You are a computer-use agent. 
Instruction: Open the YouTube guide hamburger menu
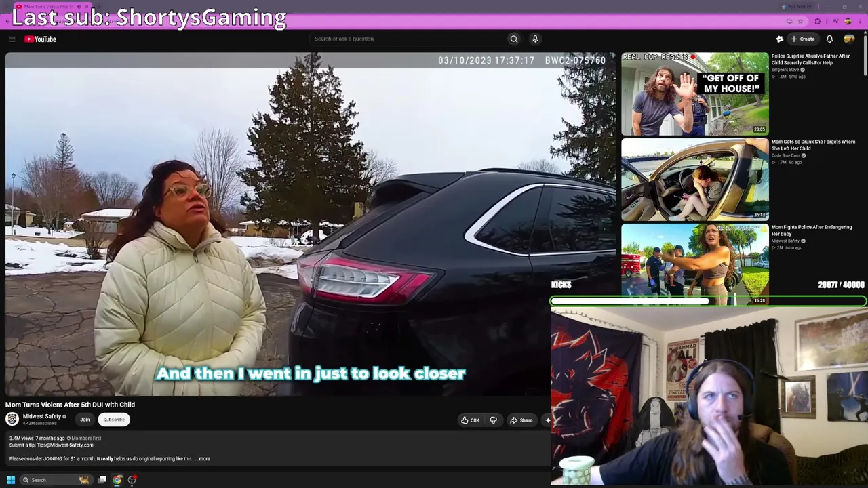pyautogui.click(x=12, y=39)
